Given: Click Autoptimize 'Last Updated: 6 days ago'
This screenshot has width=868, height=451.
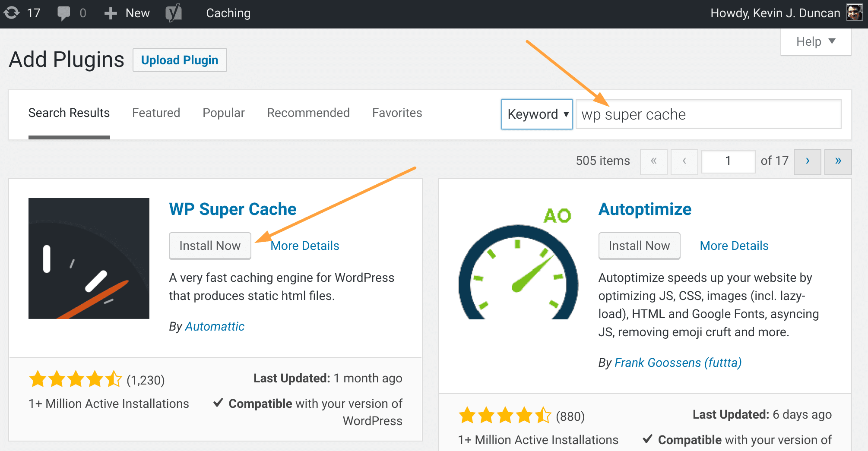Looking at the screenshot, I should [x=762, y=415].
